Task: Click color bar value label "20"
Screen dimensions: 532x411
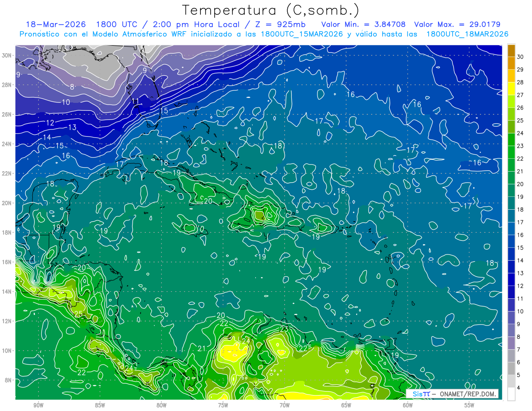Action: [x=520, y=184]
